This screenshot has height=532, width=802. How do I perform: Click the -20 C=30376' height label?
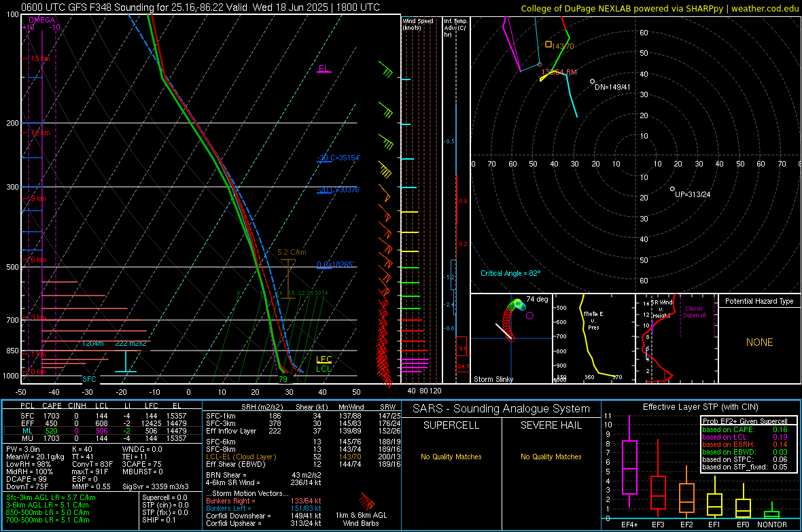pyautogui.click(x=338, y=190)
